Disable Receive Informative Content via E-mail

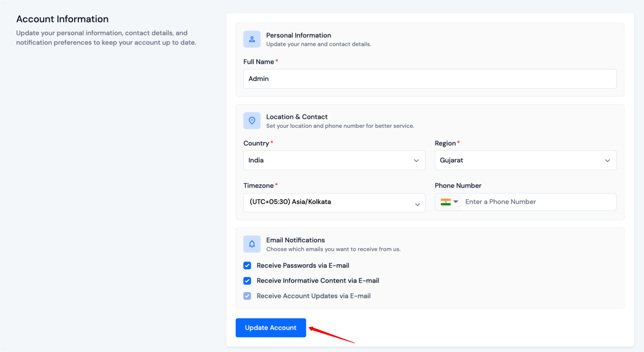coord(247,281)
